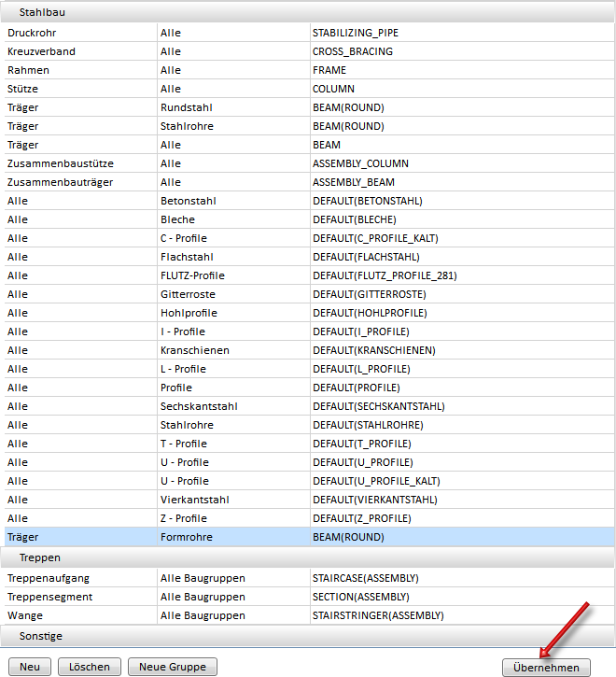Select the Kreuzverband entry

(x=41, y=51)
